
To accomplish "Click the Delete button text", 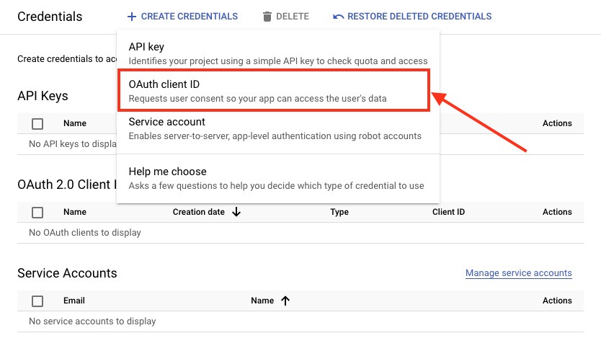I will [x=293, y=17].
